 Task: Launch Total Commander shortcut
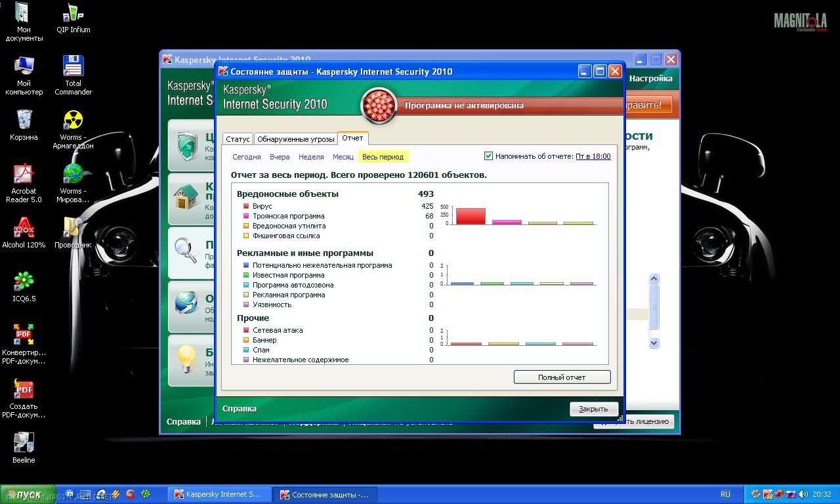tap(73, 75)
